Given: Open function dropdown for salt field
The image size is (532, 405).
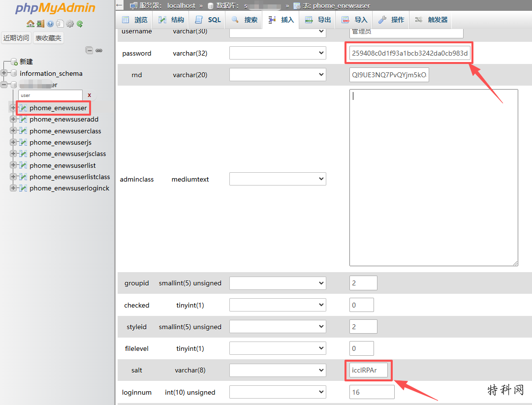Looking at the screenshot, I should coord(278,370).
